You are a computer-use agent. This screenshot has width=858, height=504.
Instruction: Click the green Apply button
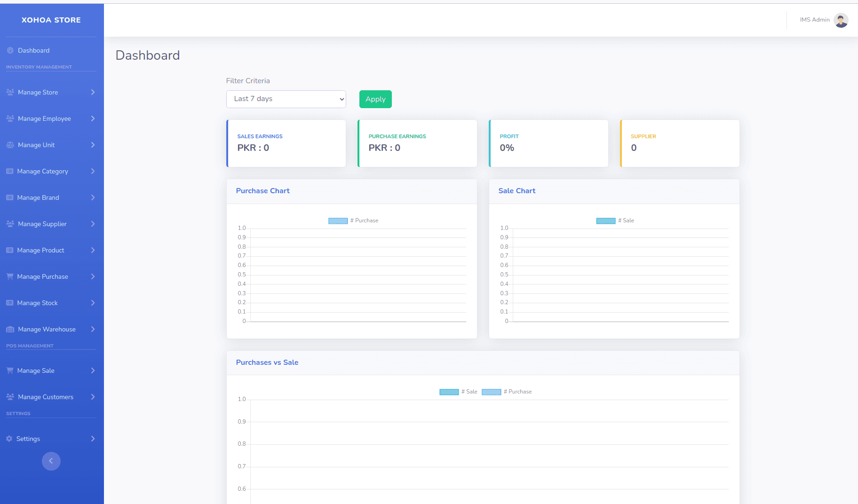[x=375, y=99]
